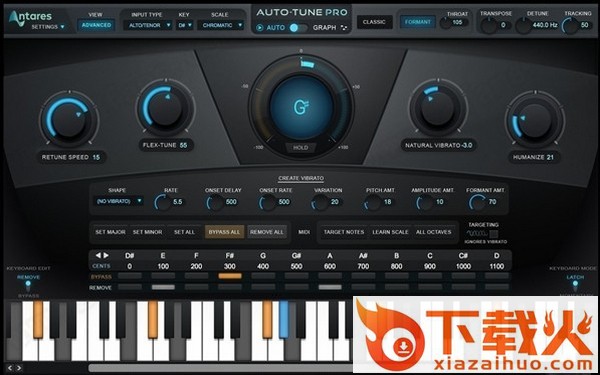
Task: Click the Retune Speed value 15
Action: 96,157
